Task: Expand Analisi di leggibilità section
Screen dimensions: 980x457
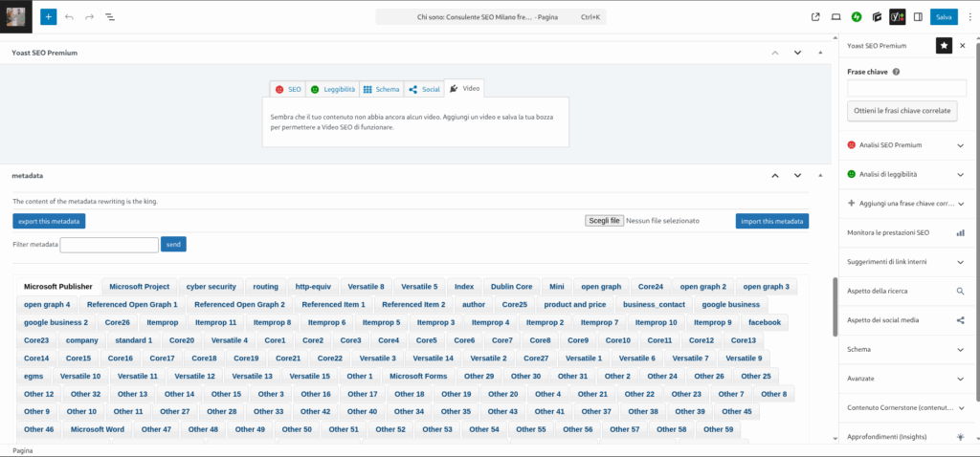Action: click(905, 174)
